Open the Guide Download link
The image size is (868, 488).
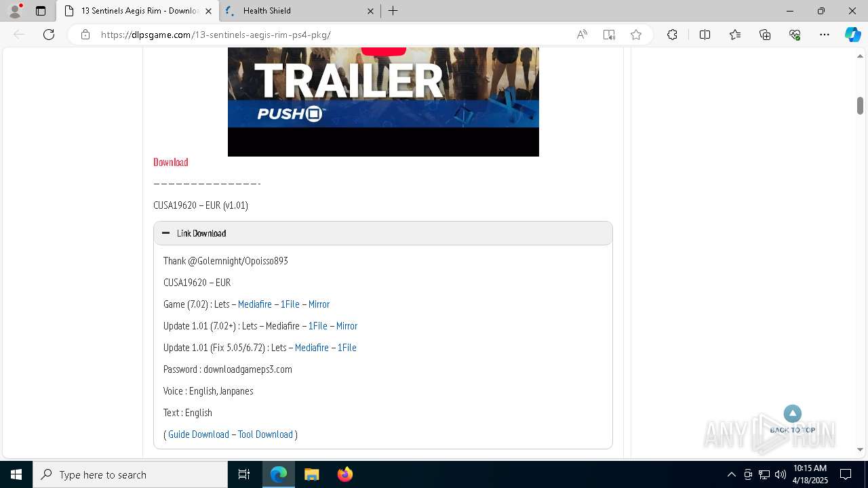point(199,434)
